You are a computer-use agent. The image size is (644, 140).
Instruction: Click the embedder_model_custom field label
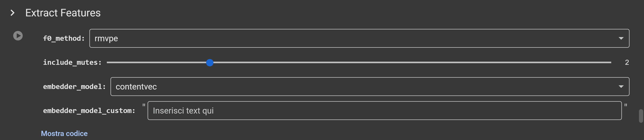(x=89, y=111)
